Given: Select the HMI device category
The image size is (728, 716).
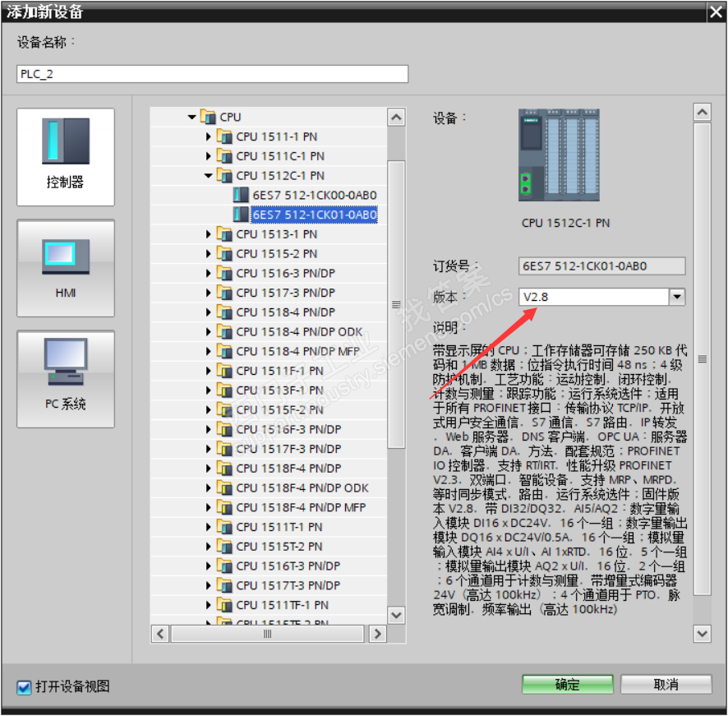Looking at the screenshot, I should (66, 268).
